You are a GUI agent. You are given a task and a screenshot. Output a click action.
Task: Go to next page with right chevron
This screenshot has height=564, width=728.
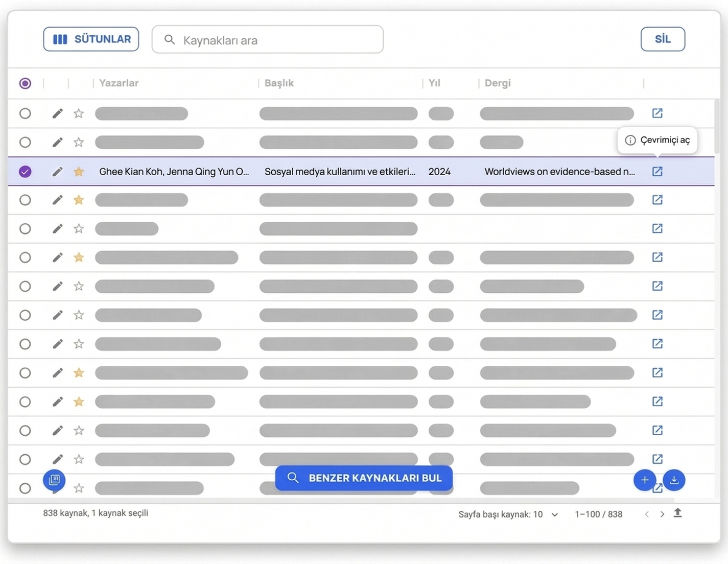(662, 514)
